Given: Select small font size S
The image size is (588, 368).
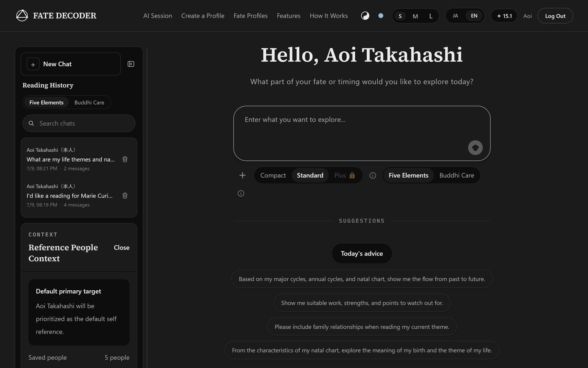Looking at the screenshot, I should pyautogui.click(x=400, y=16).
